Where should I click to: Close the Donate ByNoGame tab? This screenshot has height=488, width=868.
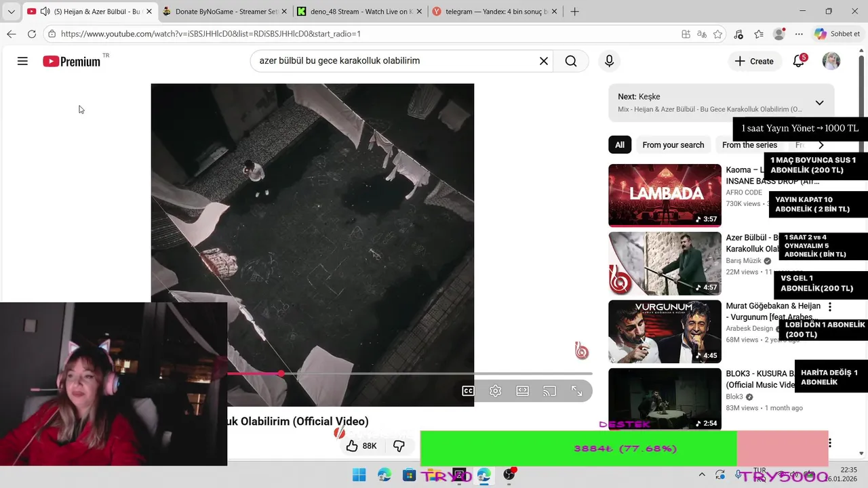point(284,12)
